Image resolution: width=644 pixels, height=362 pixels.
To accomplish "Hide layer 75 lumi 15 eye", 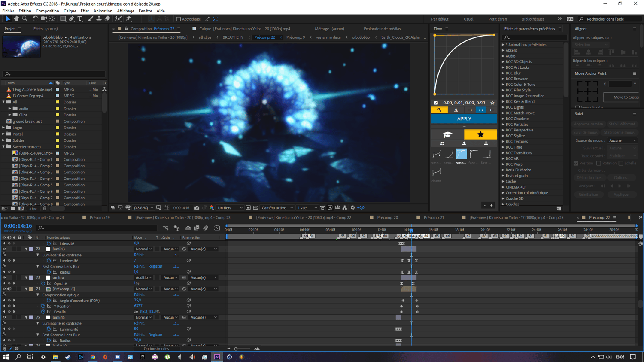I will 4,317.
